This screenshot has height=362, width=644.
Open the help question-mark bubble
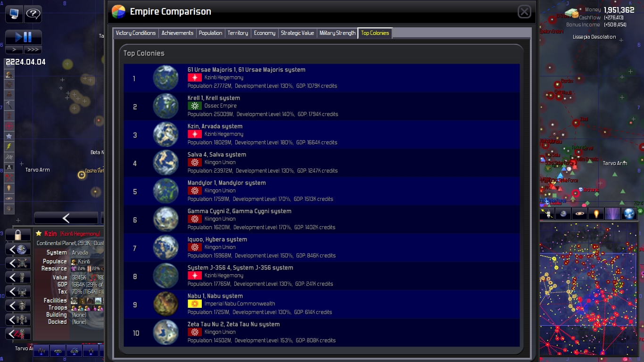pyautogui.click(x=33, y=14)
